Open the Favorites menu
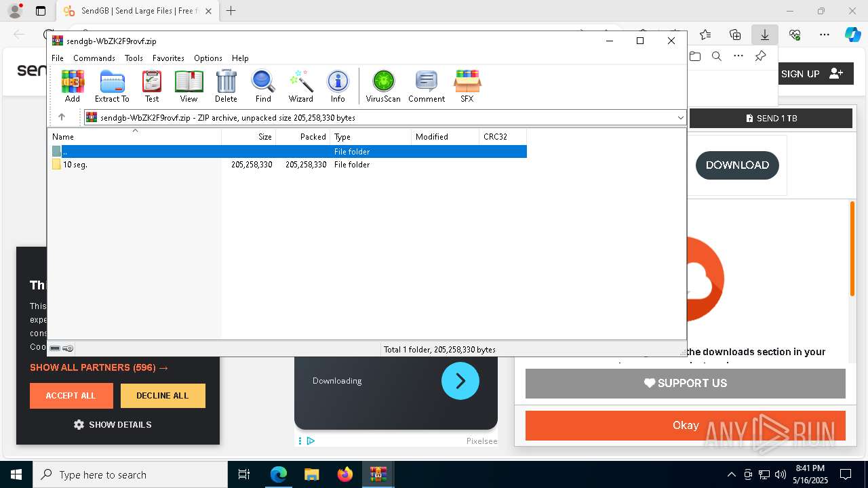Viewport: 868px width, 488px height. pos(168,58)
